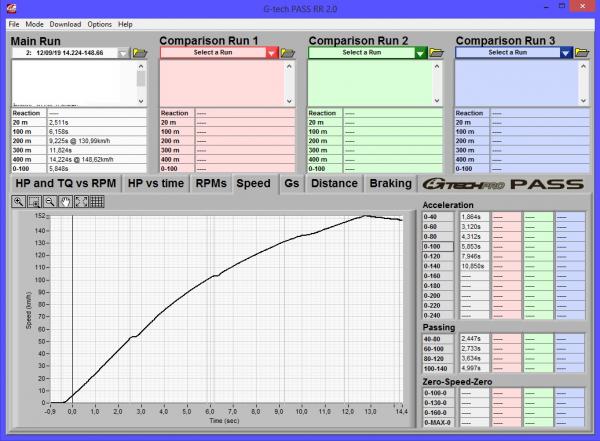Select the zoom out magnifier tool
The image size is (600, 441).
coord(50,201)
